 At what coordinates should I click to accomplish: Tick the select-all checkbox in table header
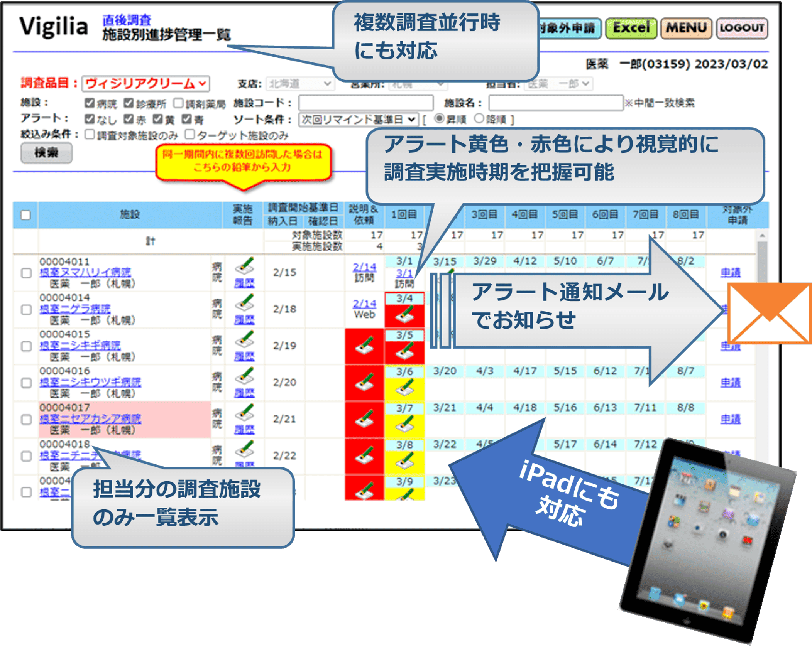click(26, 215)
